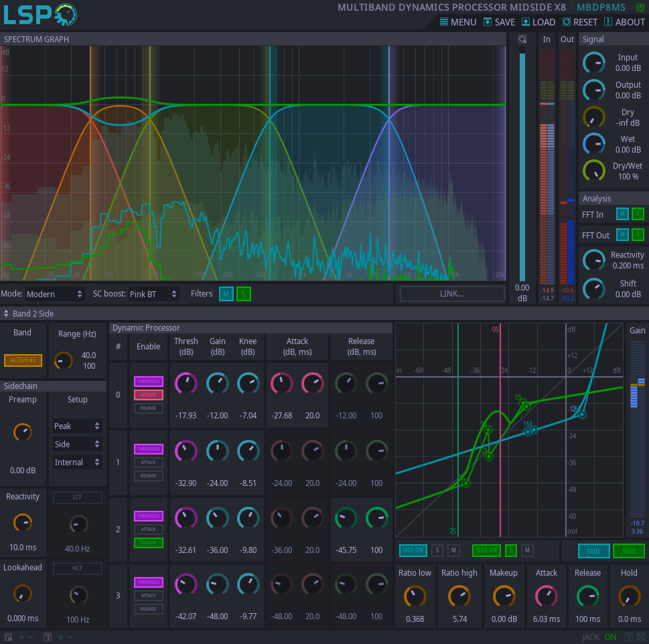Image resolution: width=649 pixels, height=644 pixels.
Task: Adjust the Lookahead knob
Action: click(23, 594)
